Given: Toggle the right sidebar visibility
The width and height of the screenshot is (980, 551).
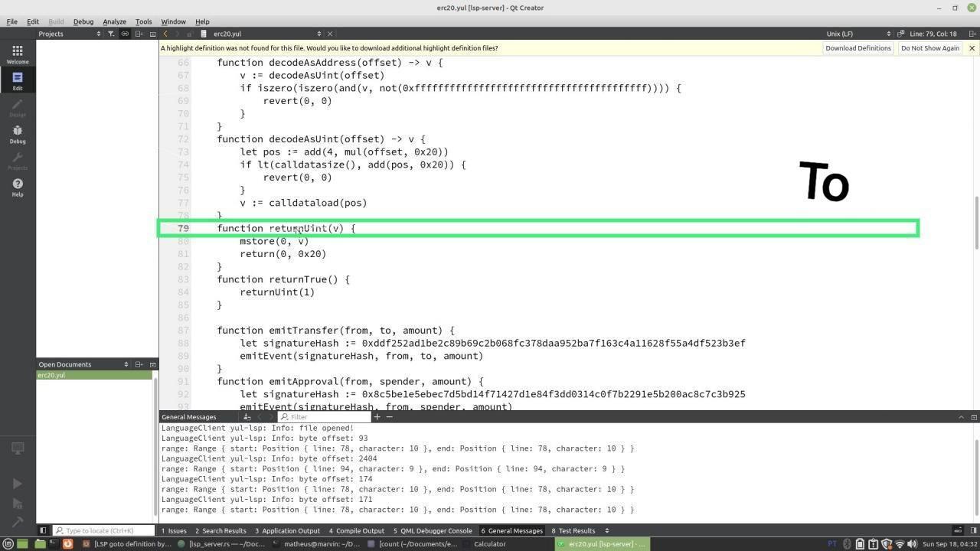Looking at the screenshot, I should 973,530.
